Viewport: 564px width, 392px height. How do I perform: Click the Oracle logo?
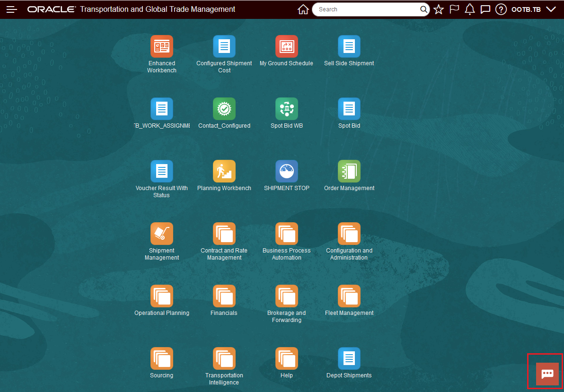click(x=52, y=9)
